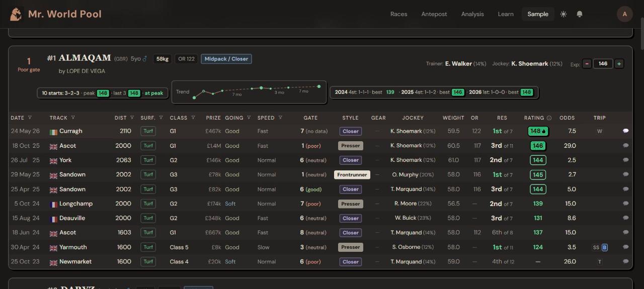Viewport: 644px width, 289px height.
Task: Open the Antepost nav item
Action: pyautogui.click(x=434, y=14)
